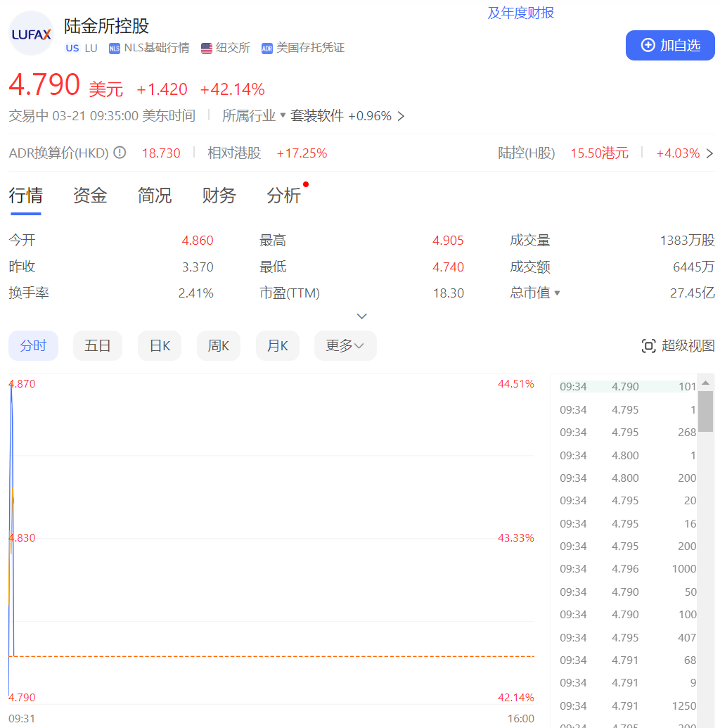Click the +42.14% change percentage

232,89
